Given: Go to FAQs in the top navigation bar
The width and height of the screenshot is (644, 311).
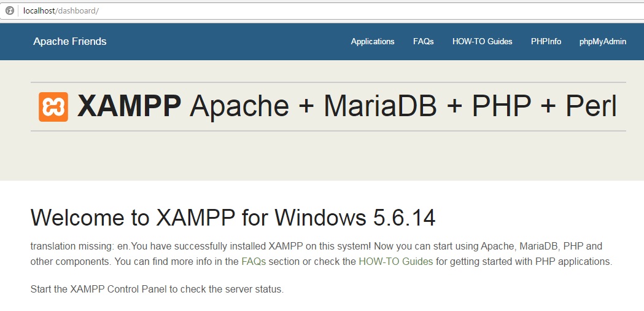Looking at the screenshot, I should 423,42.
